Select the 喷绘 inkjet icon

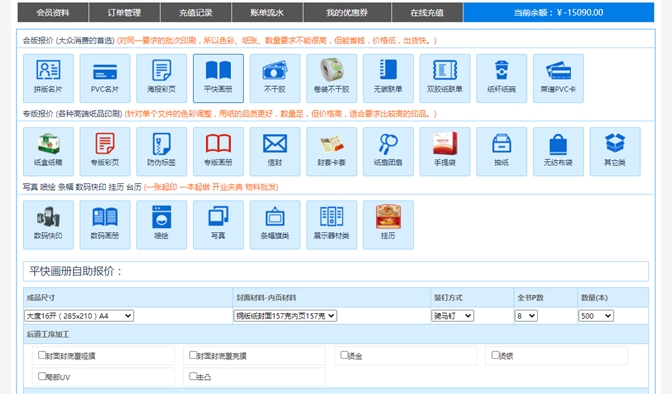pyautogui.click(x=162, y=225)
